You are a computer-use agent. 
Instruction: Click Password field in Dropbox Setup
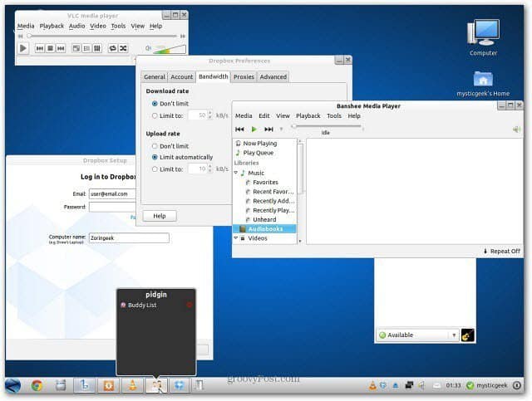coord(112,207)
